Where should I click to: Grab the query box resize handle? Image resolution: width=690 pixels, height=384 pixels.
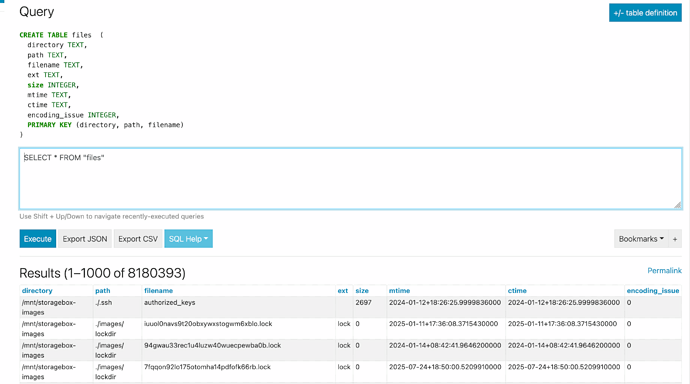point(678,205)
